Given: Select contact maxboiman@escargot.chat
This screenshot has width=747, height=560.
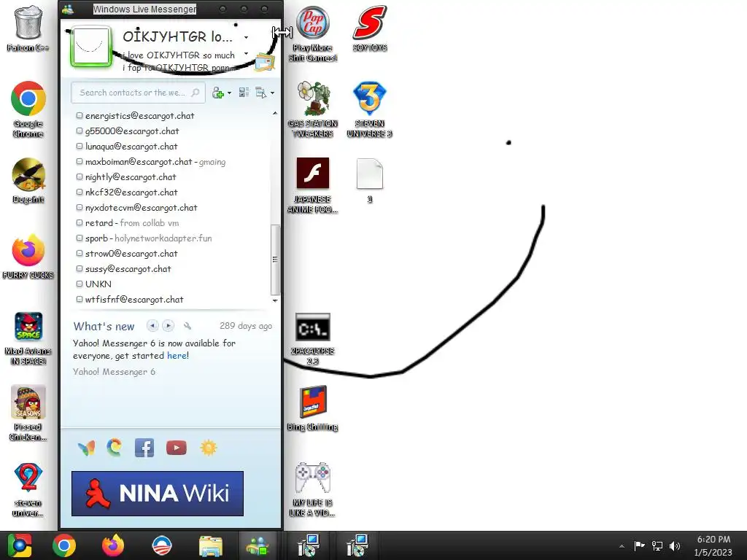Looking at the screenshot, I should (151, 161).
